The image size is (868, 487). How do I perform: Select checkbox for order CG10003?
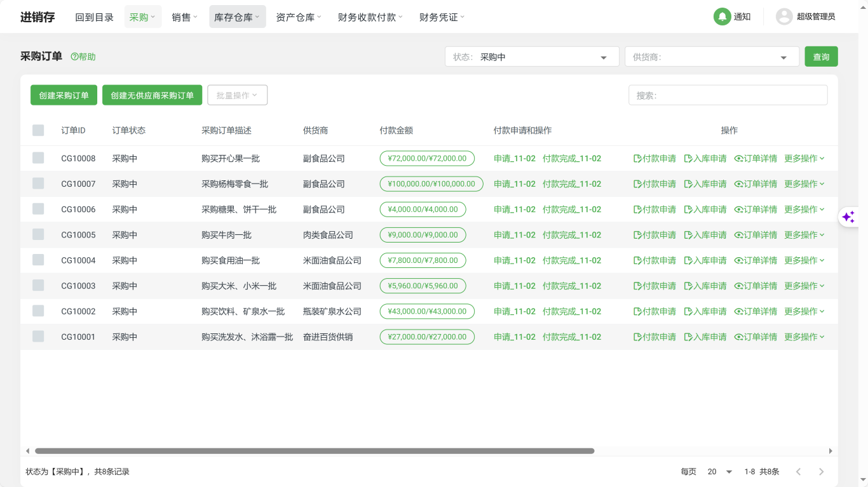pos(38,285)
